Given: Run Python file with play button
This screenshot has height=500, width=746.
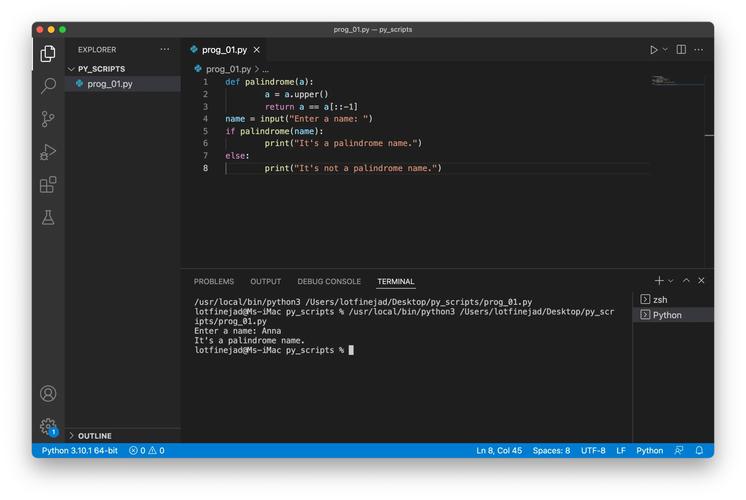Looking at the screenshot, I should [654, 49].
